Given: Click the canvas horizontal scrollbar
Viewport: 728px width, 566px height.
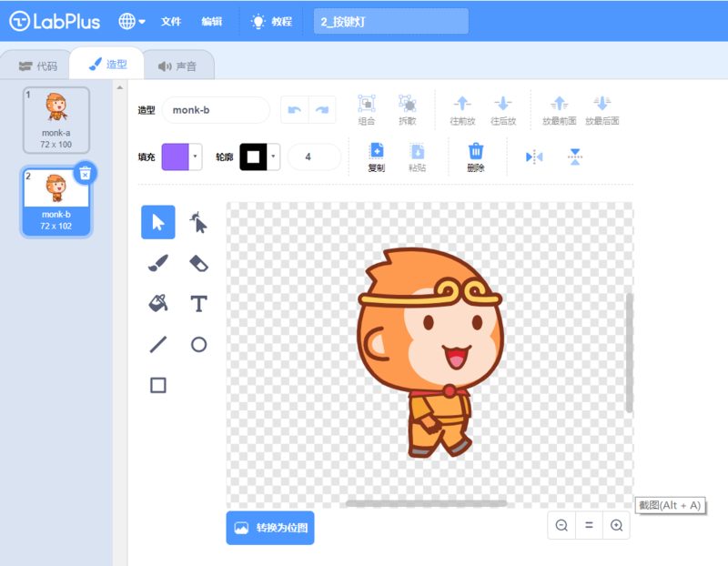Looking at the screenshot, I should pyautogui.click(x=426, y=503).
